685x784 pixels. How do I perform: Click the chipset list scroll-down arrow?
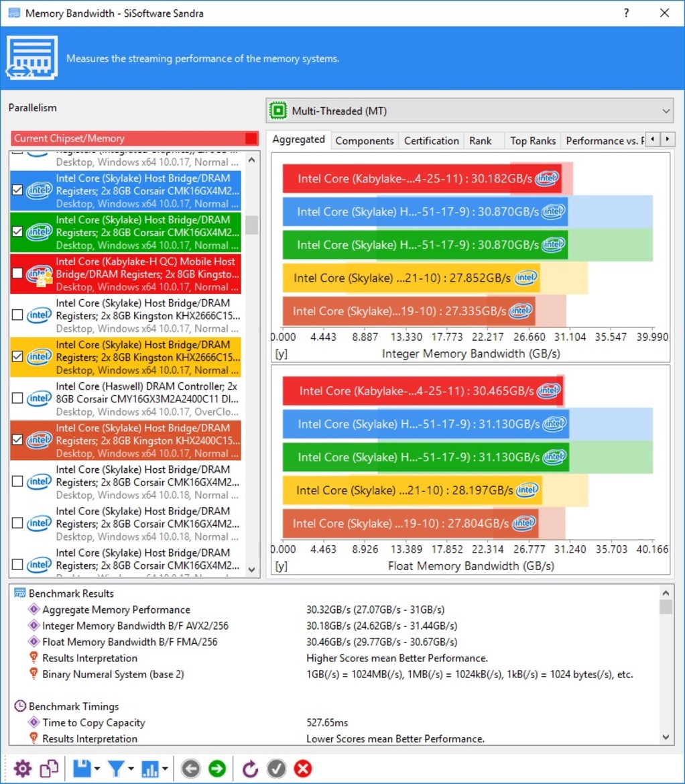coord(252,569)
